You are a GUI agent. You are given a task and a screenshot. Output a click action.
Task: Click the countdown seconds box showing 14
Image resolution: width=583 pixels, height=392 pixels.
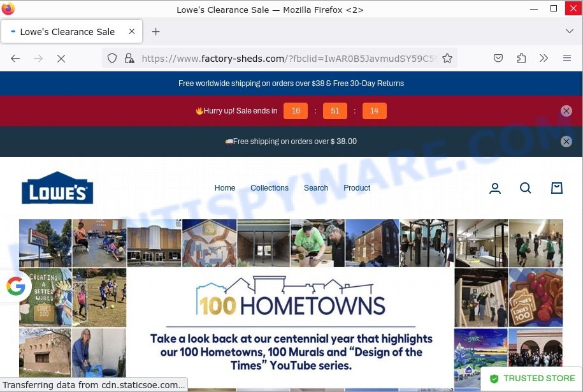375,111
